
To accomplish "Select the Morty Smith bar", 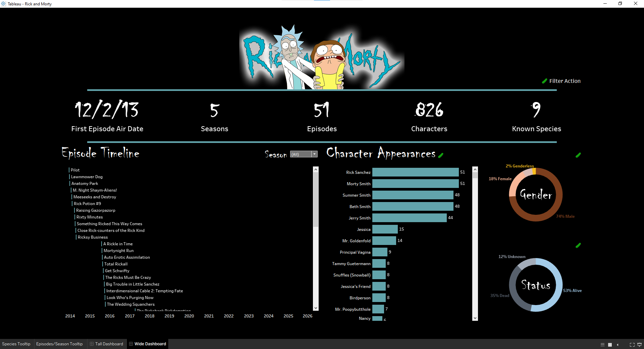I will 415,184.
